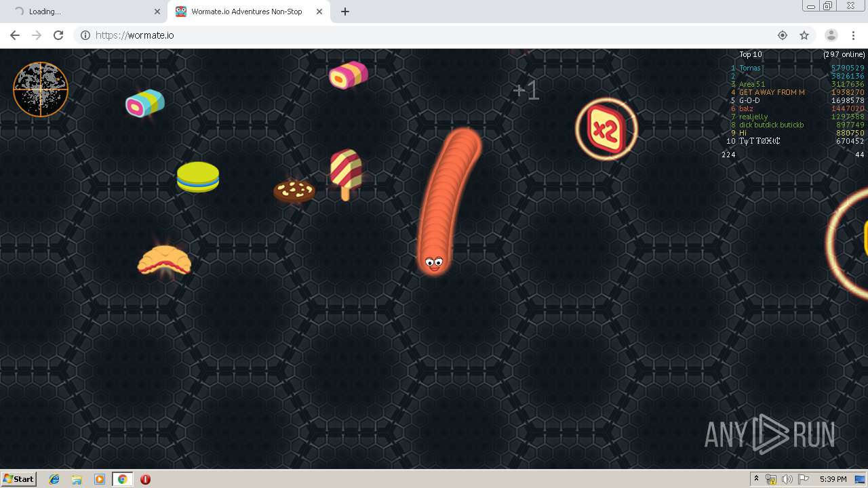868x488 pixels.
Task: Click the croissant pastry
Action: (164, 260)
